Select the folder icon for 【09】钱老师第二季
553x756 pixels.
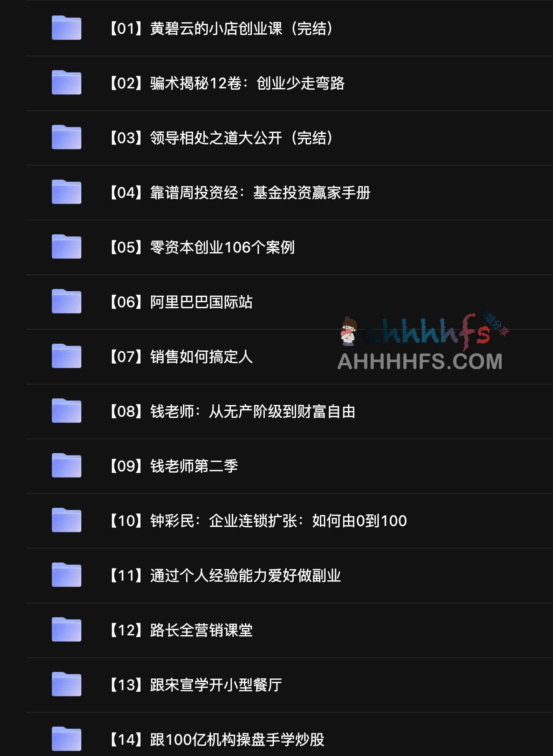67,466
